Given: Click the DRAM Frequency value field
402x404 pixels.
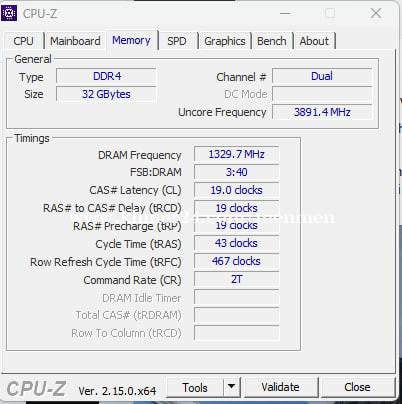Looking at the screenshot, I should click(236, 154).
